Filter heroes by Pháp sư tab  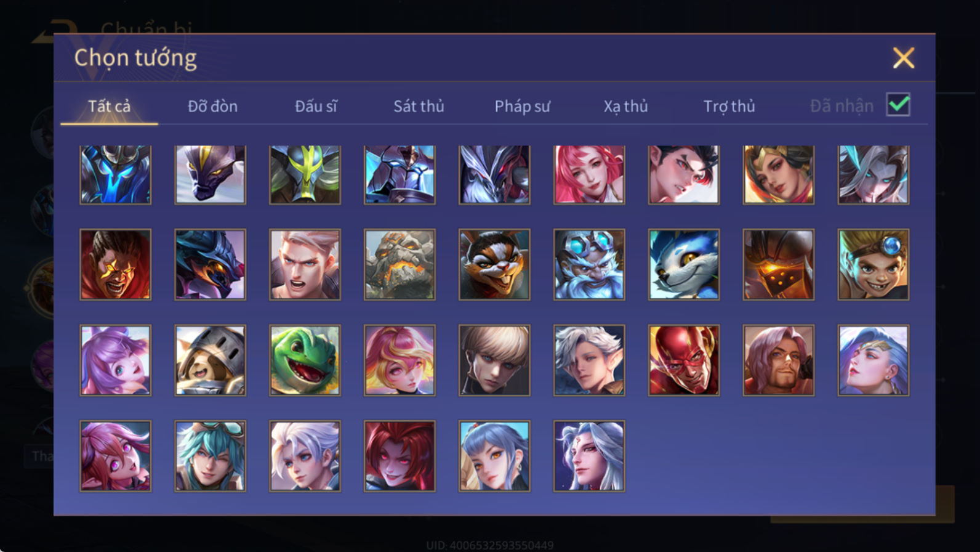click(522, 107)
